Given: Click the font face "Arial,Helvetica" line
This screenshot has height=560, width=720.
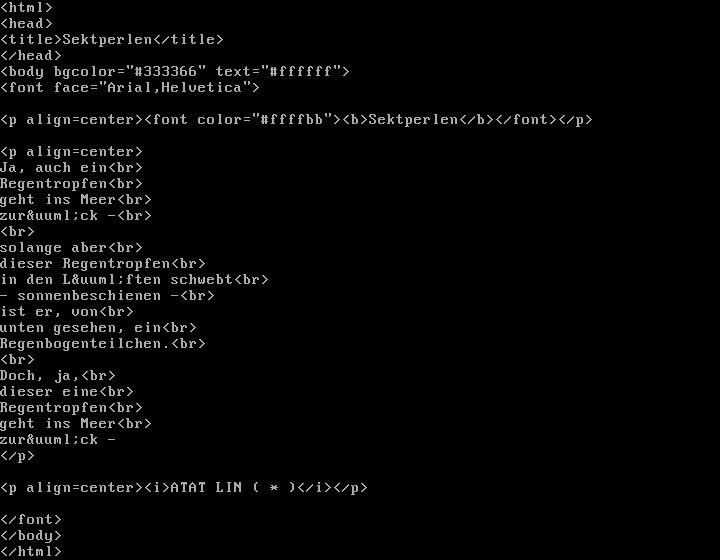Looking at the screenshot, I should click(x=130, y=88).
